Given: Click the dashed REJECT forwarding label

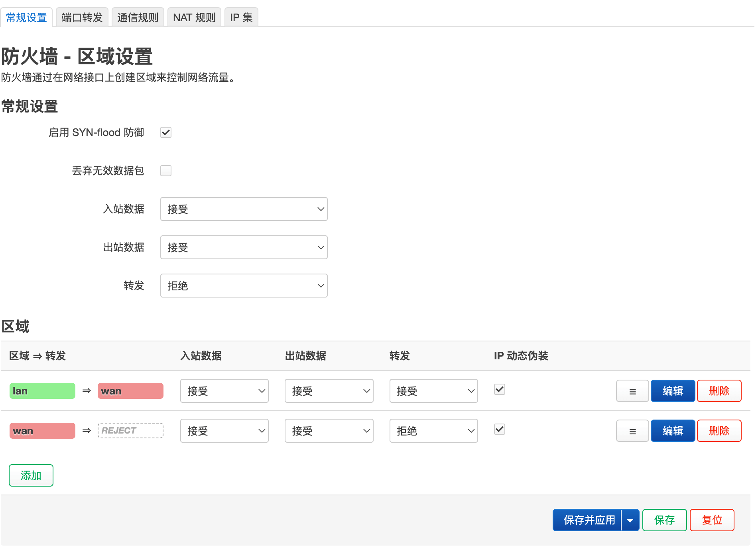Looking at the screenshot, I should point(130,431).
